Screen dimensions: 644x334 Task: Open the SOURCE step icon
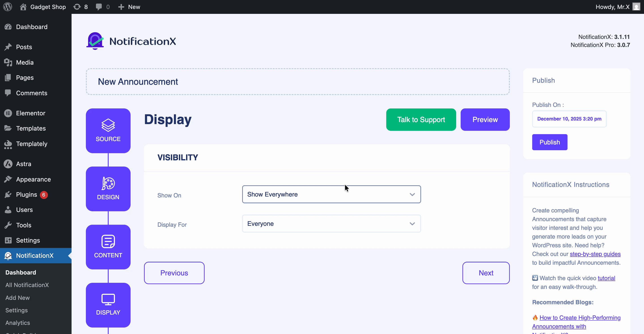click(x=108, y=131)
